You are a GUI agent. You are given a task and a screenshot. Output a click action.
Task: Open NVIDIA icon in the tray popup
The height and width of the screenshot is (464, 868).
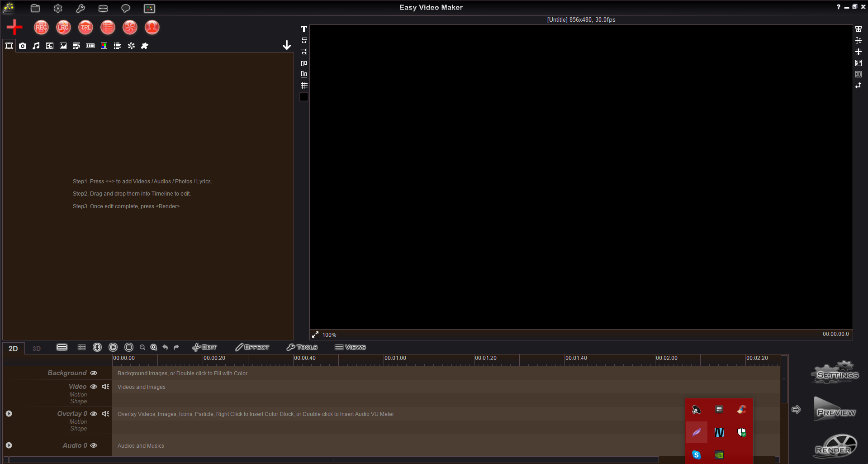coord(719,455)
